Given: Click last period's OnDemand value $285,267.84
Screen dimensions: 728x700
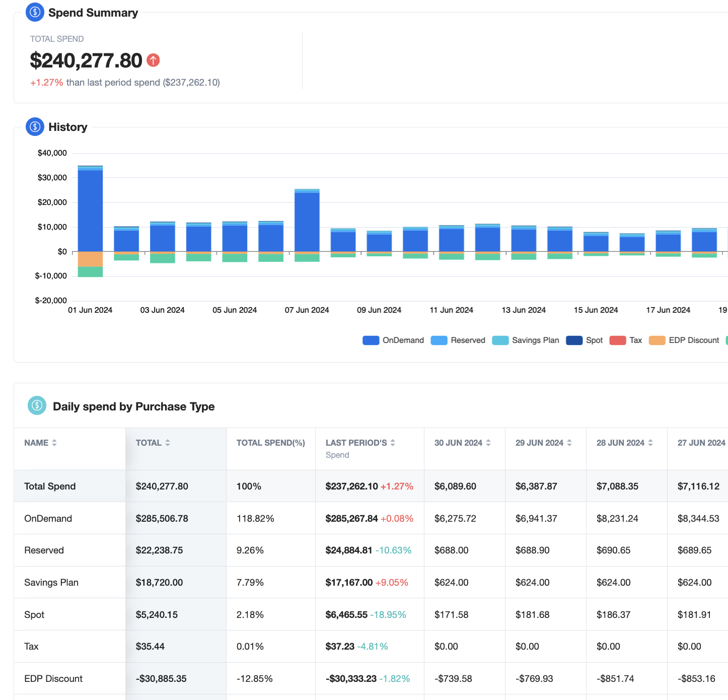Looking at the screenshot, I should (352, 519).
